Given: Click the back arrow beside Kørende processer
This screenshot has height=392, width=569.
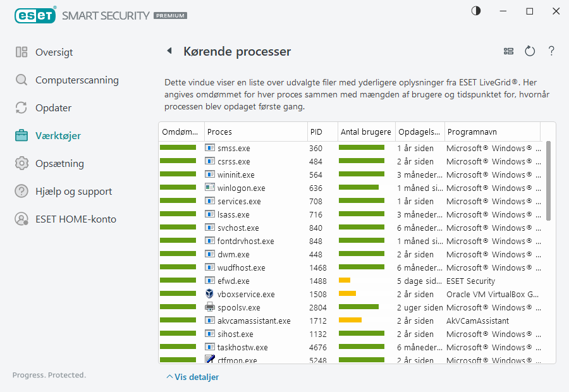Looking at the screenshot, I should coord(169,51).
